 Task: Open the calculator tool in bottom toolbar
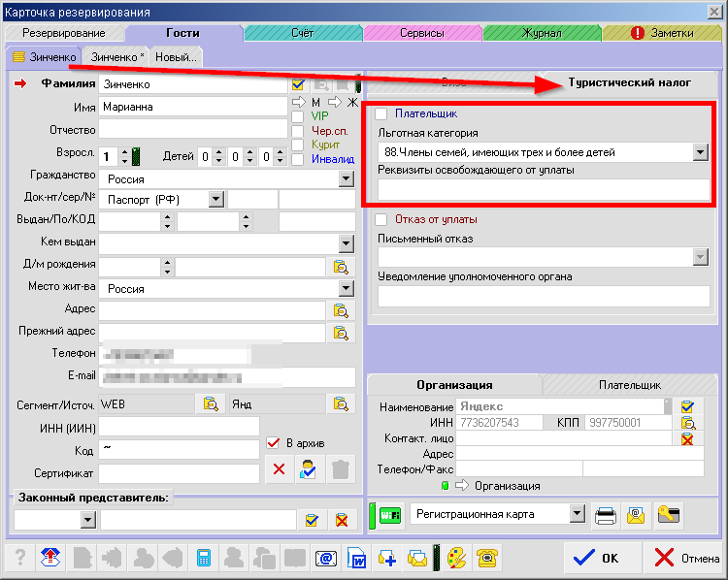[x=204, y=558]
